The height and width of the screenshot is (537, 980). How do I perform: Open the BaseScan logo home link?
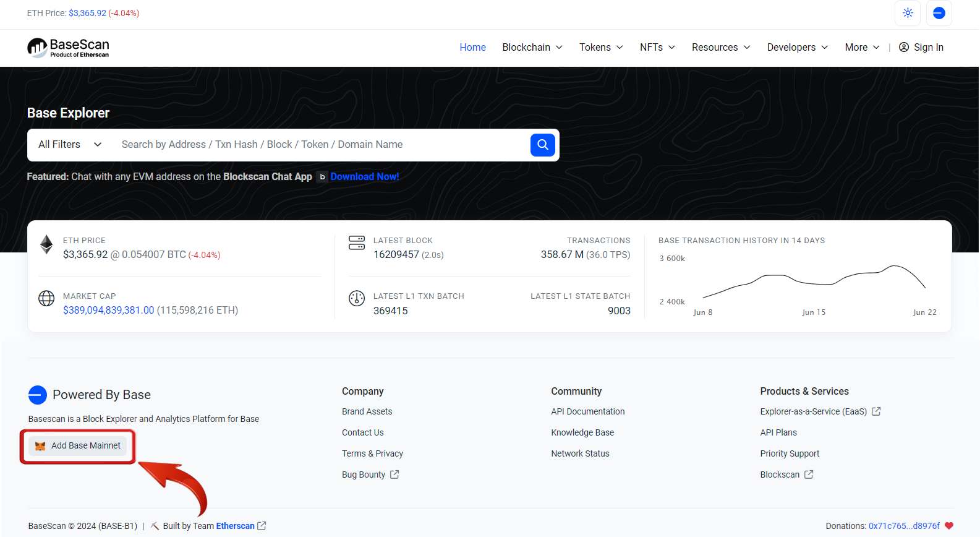pyautogui.click(x=68, y=48)
